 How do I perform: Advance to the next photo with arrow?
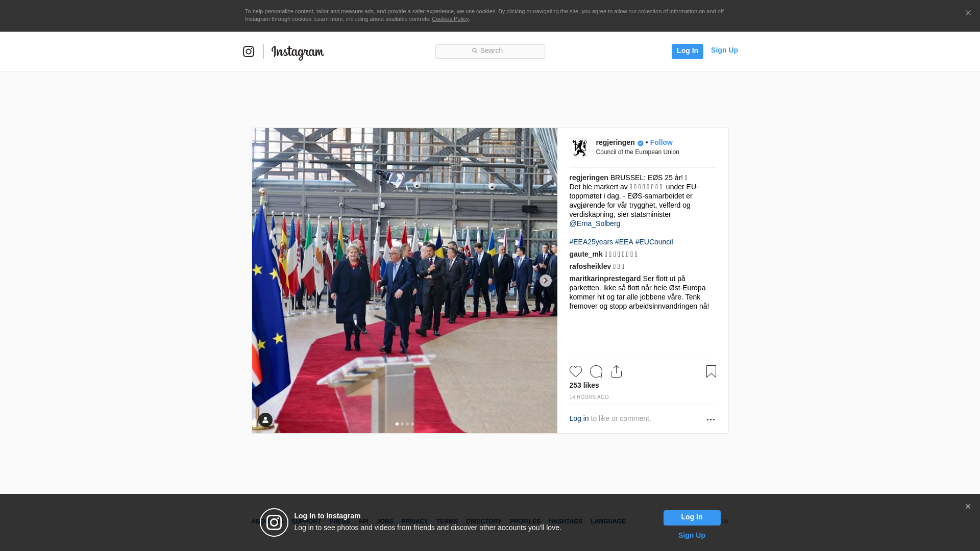pos(546,281)
